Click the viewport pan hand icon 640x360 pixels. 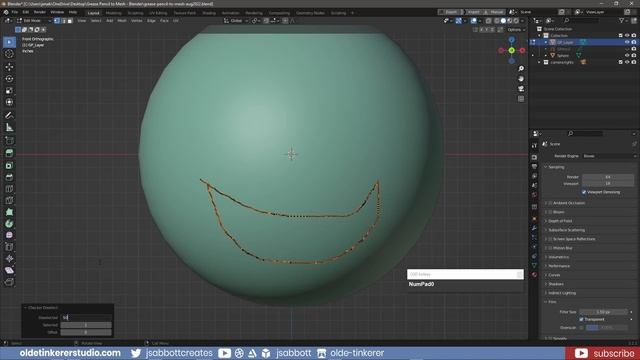pyautogui.click(x=521, y=78)
